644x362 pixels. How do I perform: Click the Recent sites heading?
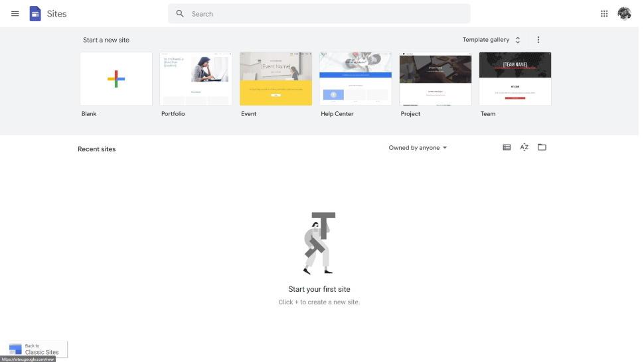click(x=96, y=149)
